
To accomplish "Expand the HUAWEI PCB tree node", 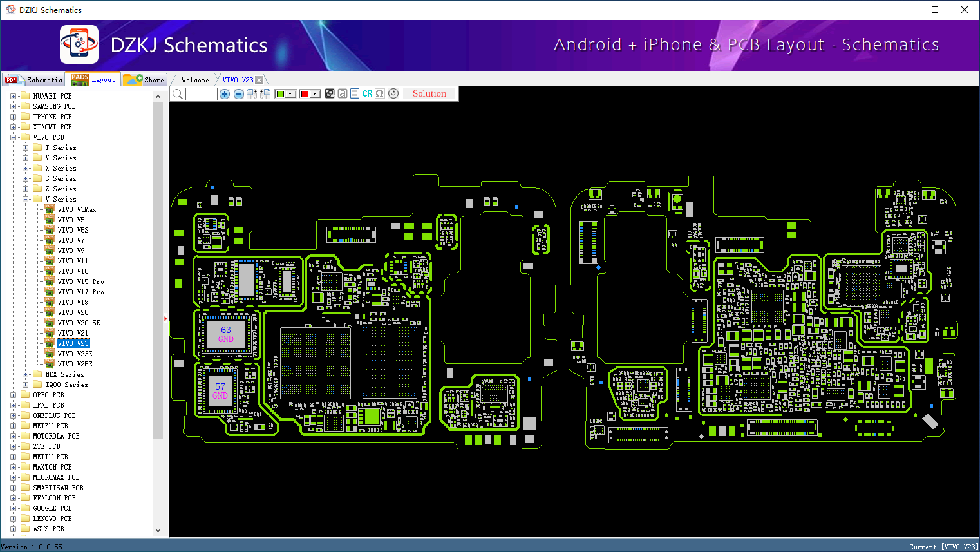I will click(x=13, y=96).
